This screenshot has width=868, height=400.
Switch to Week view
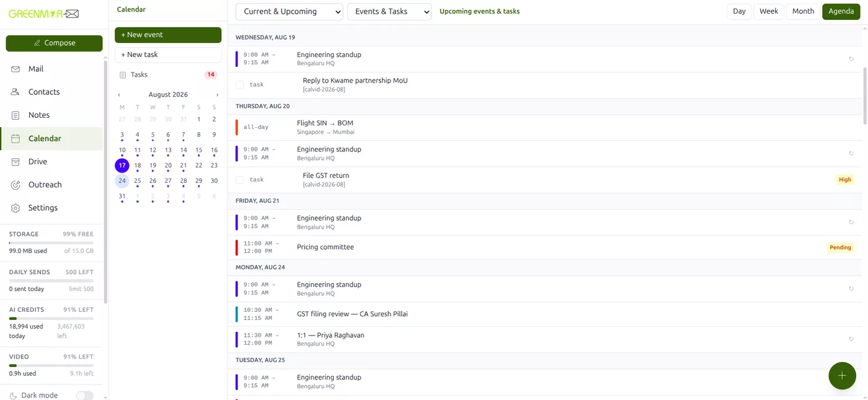pyautogui.click(x=769, y=11)
